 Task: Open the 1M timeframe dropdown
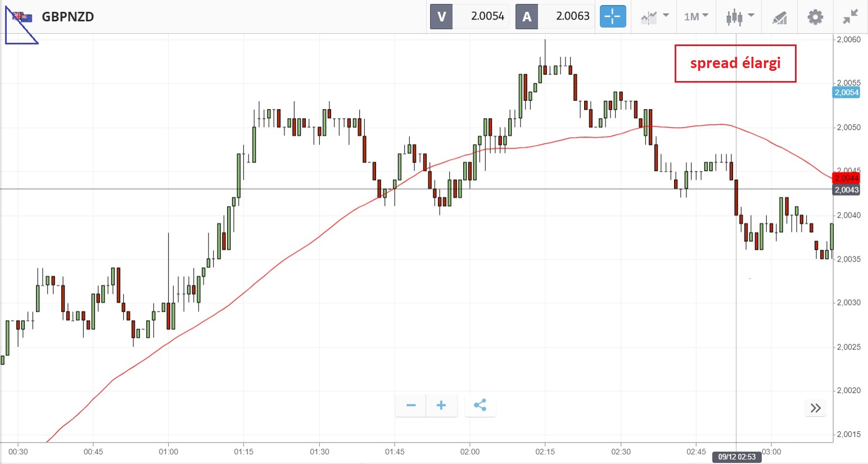point(696,17)
